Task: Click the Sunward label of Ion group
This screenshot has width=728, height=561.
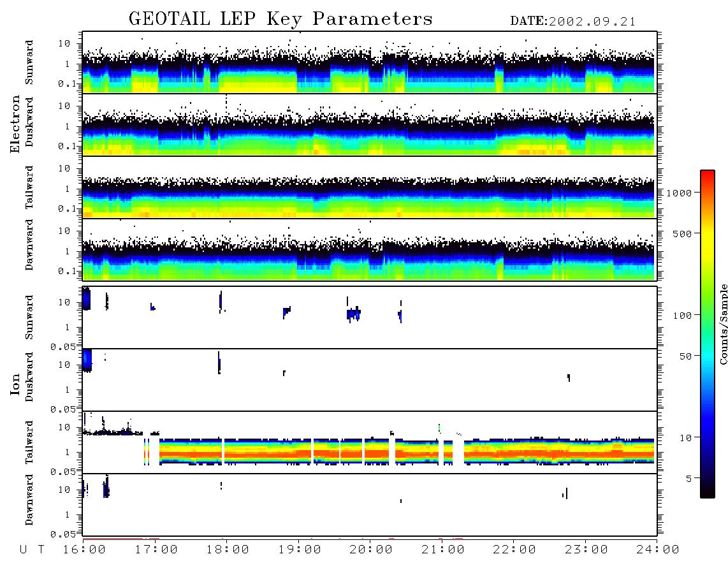Action: point(29,317)
